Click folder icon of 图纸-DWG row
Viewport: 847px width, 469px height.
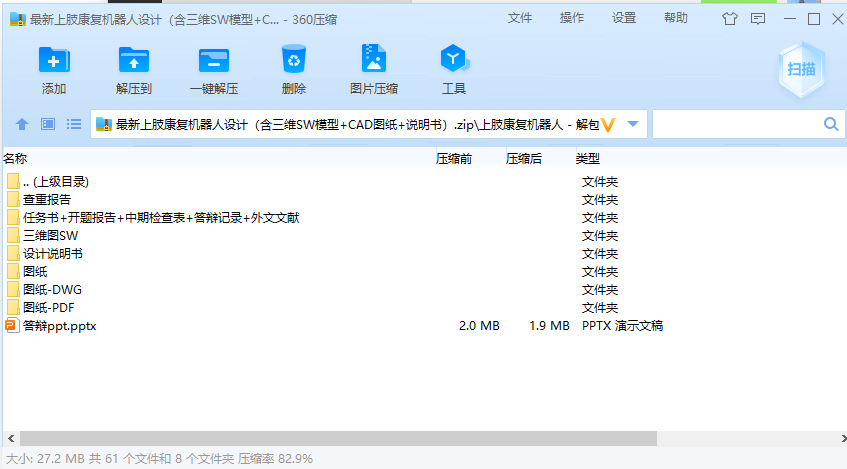(x=13, y=290)
